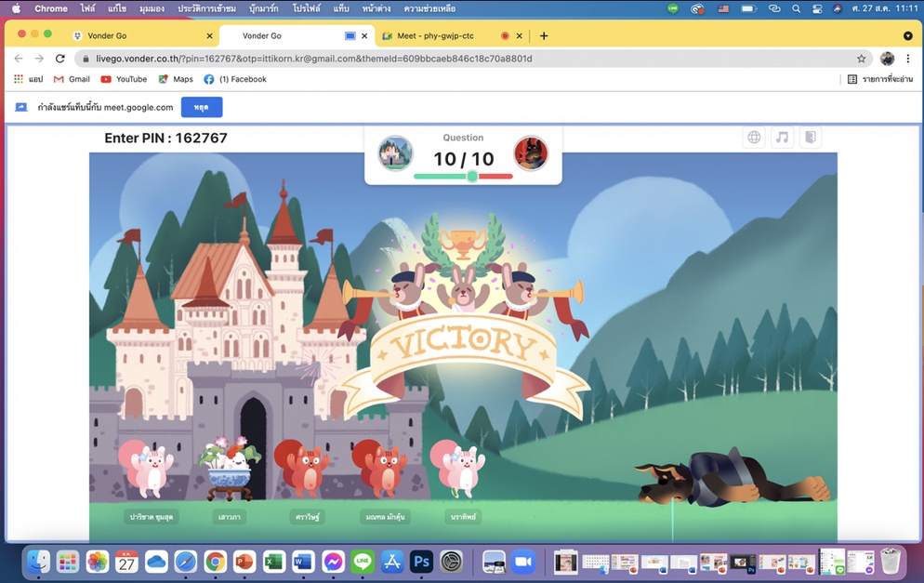Open the แก้ไข menu
Viewport: 924px width, 583px height.
coord(117,8)
